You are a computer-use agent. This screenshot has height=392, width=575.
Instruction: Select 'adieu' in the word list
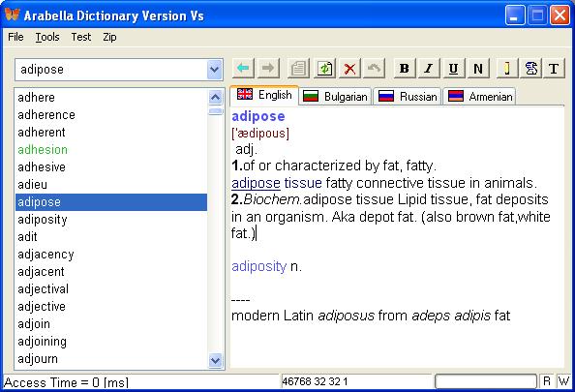pos(111,185)
